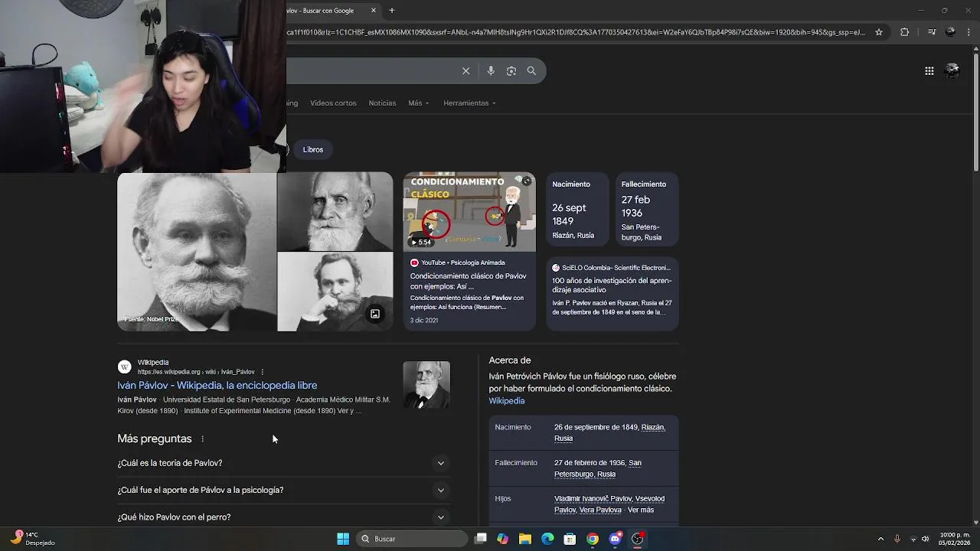Launch Copilot from taskbar
This screenshot has height=551, width=980.
502,539
